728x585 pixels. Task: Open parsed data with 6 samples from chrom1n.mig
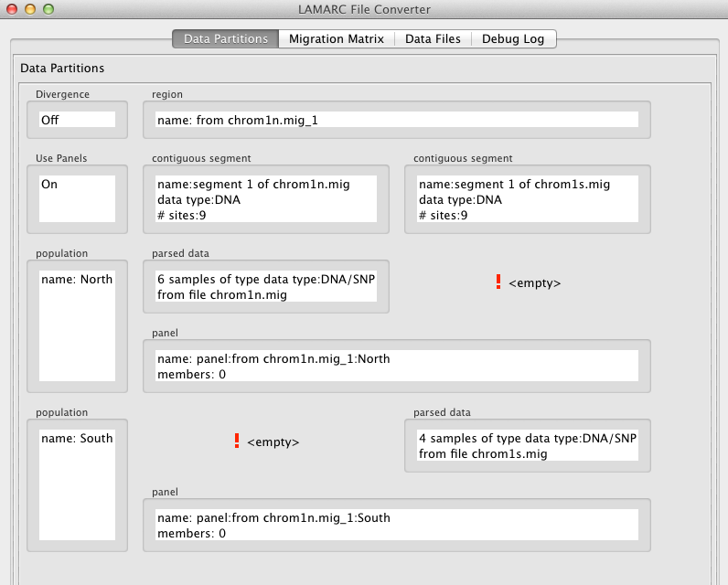[266, 286]
